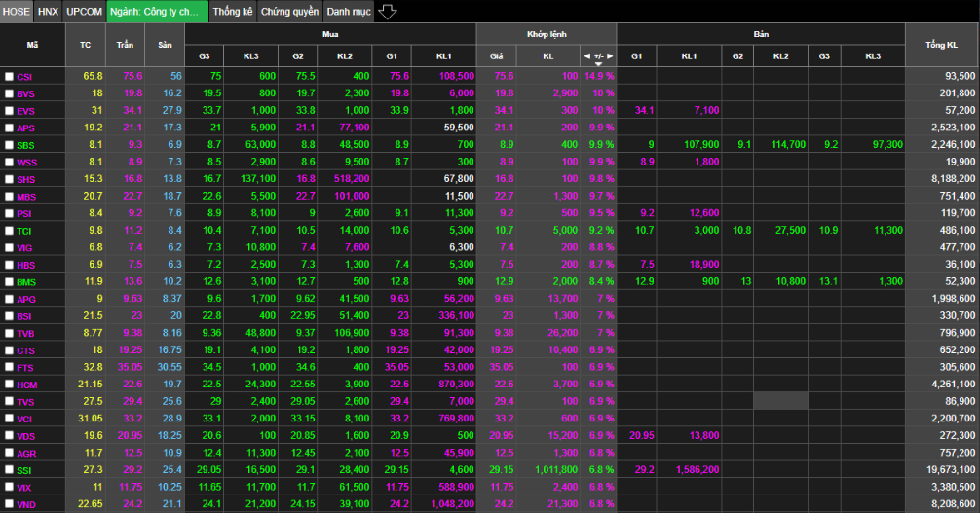
Task: Open the Ngành: Công ty ch... dropdown
Action: click(158, 12)
